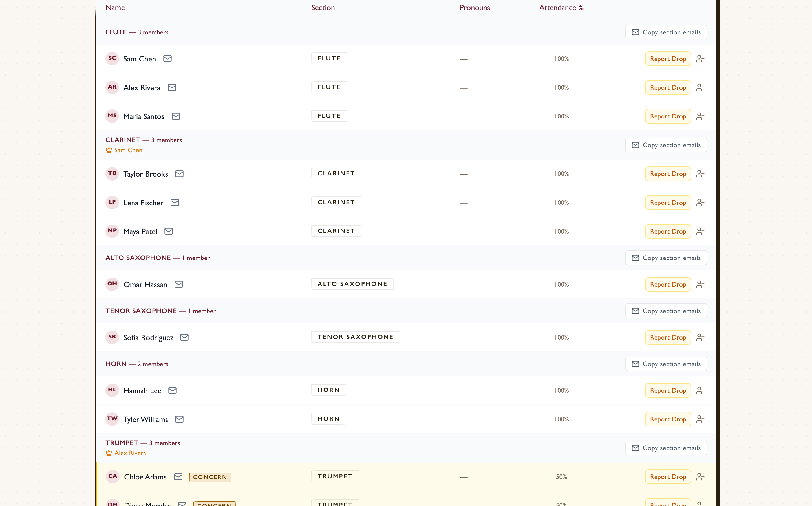The image size is (812, 506).
Task: Copy section emails for the Trumpet section
Action: (666, 448)
